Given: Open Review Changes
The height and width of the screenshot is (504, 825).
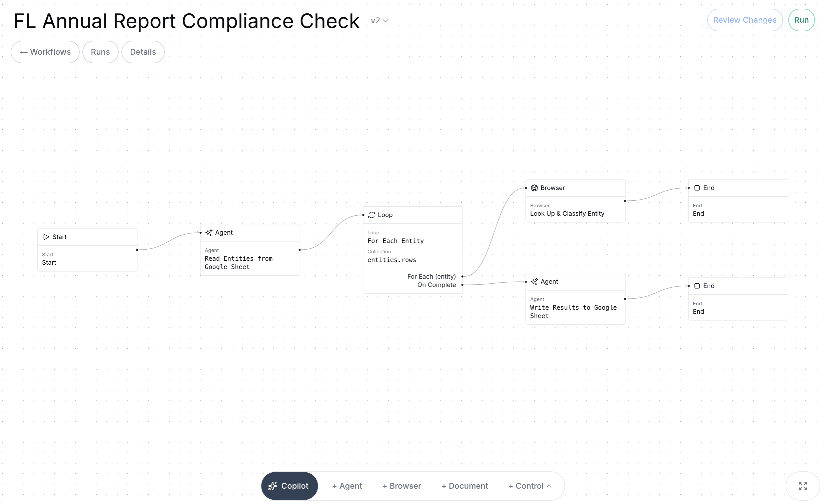Looking at the screenshot, I should (x=745, y=20).
